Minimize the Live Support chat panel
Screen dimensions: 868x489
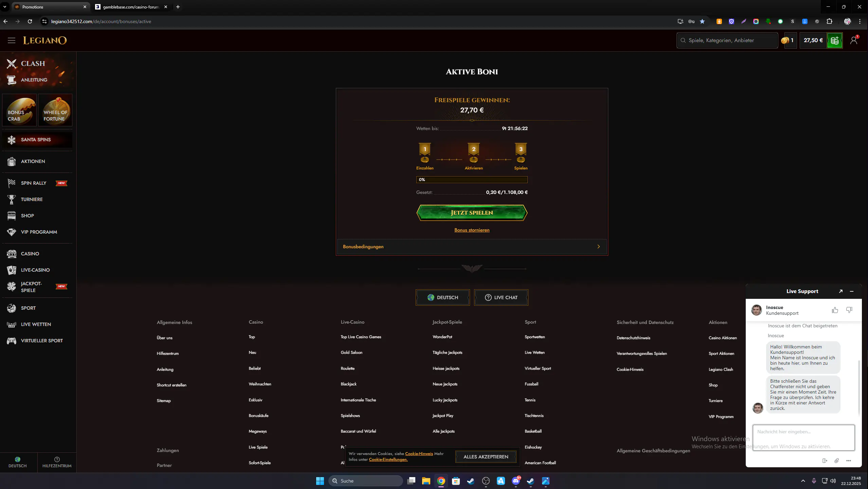[852, 291]
